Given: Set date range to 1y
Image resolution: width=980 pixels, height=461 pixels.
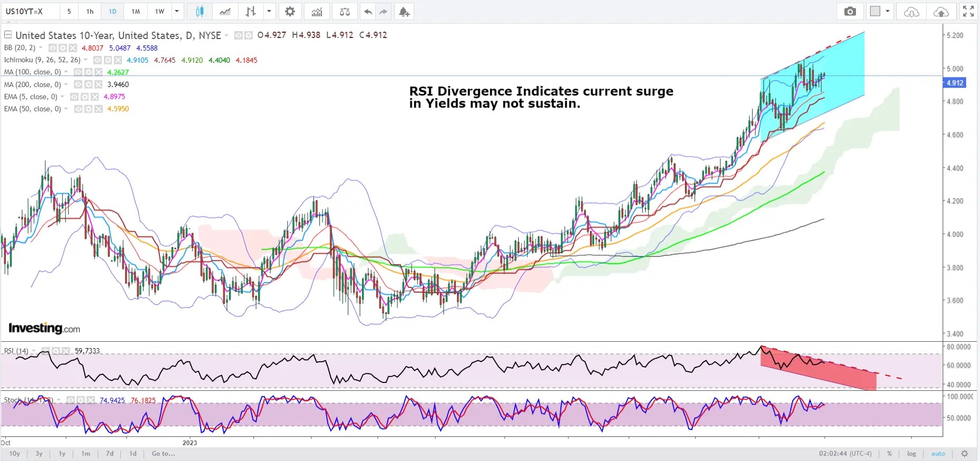Looking at the screenshot, I should (x=62, y=454).
